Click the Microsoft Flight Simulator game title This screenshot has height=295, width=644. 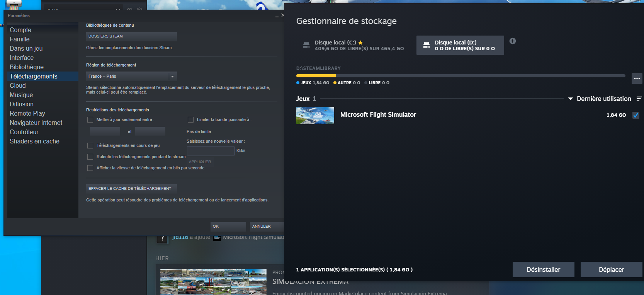pyautogui.click(x=378, y=115)
